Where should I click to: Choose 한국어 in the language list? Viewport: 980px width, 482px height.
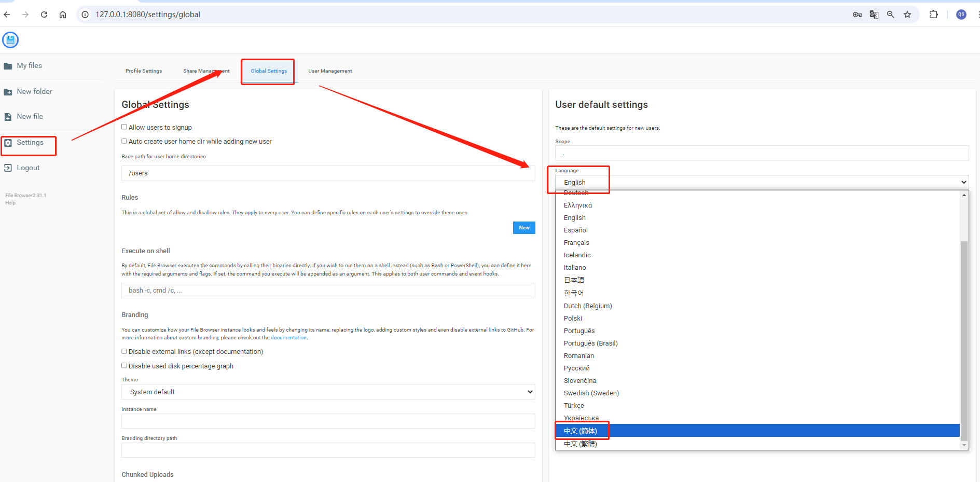757,293
